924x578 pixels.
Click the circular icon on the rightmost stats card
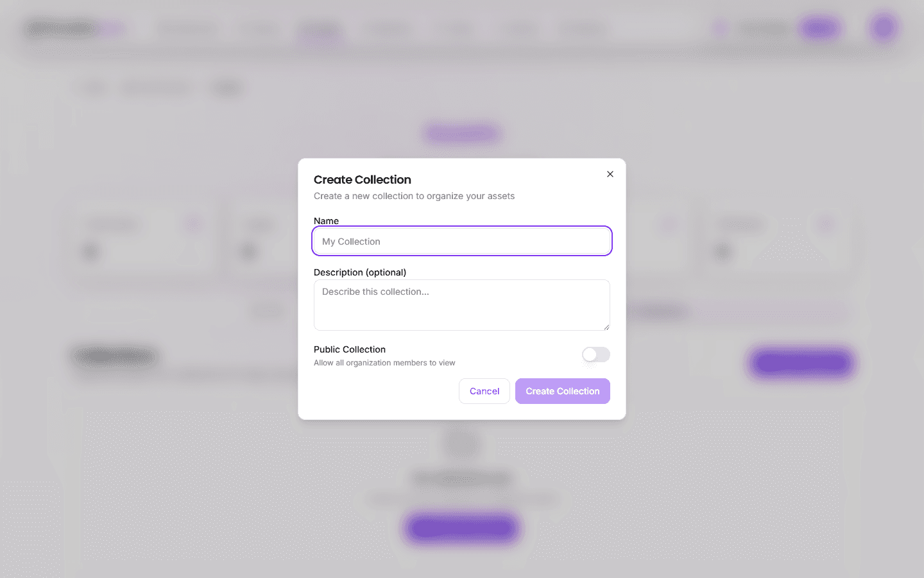(x=722, y=252)
